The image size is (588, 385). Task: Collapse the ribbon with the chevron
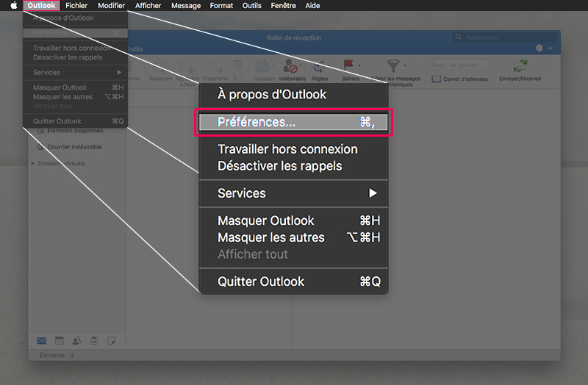pos(550,48)
